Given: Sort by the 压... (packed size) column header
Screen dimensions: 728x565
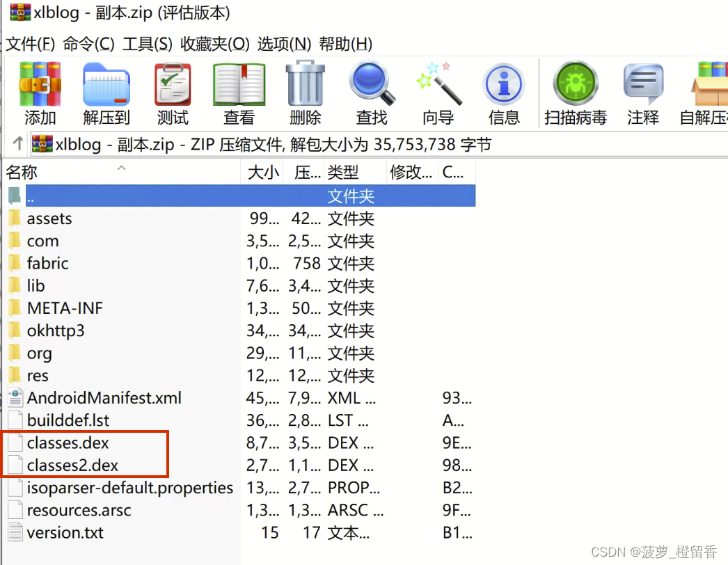Looking at the screenshot, I should pyautogui.click(x=303, y=173).
